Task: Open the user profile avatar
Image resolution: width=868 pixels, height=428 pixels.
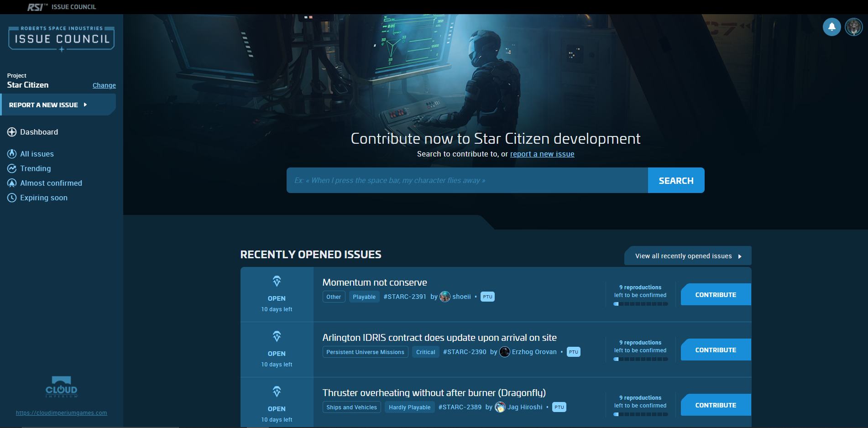Action: pos(853,27)
